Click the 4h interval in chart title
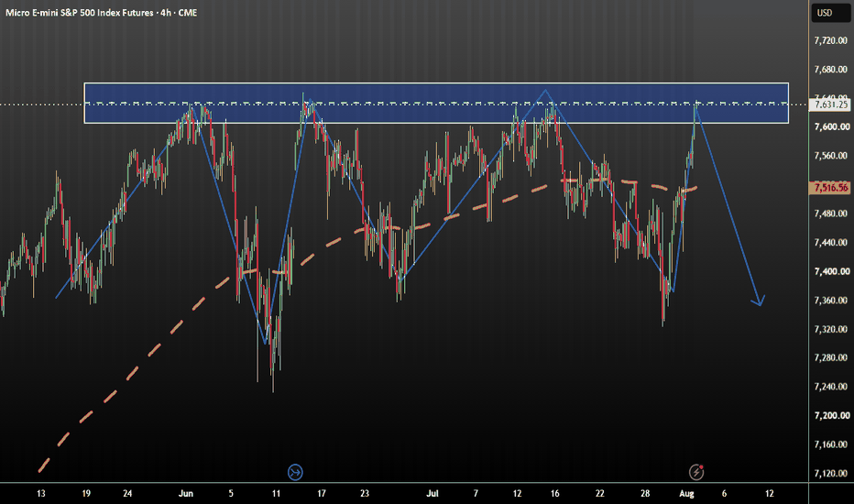854x504 pixels. click(x=166, y=13)
